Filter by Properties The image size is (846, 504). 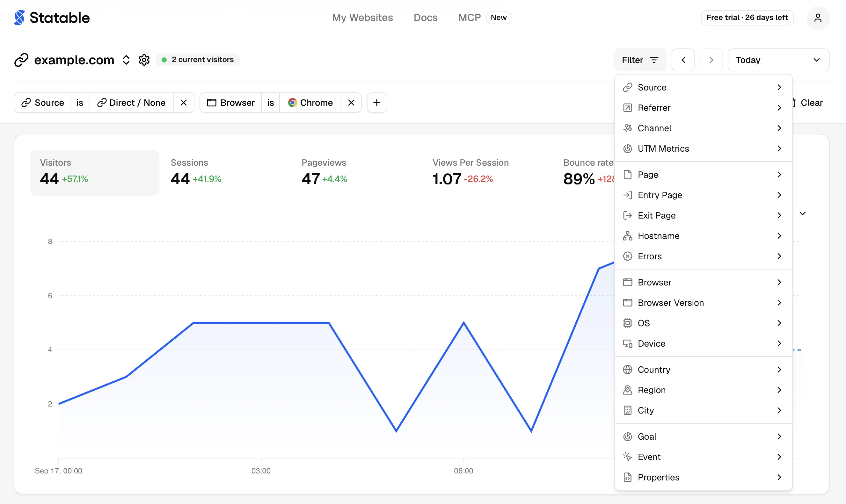(703, 478)
